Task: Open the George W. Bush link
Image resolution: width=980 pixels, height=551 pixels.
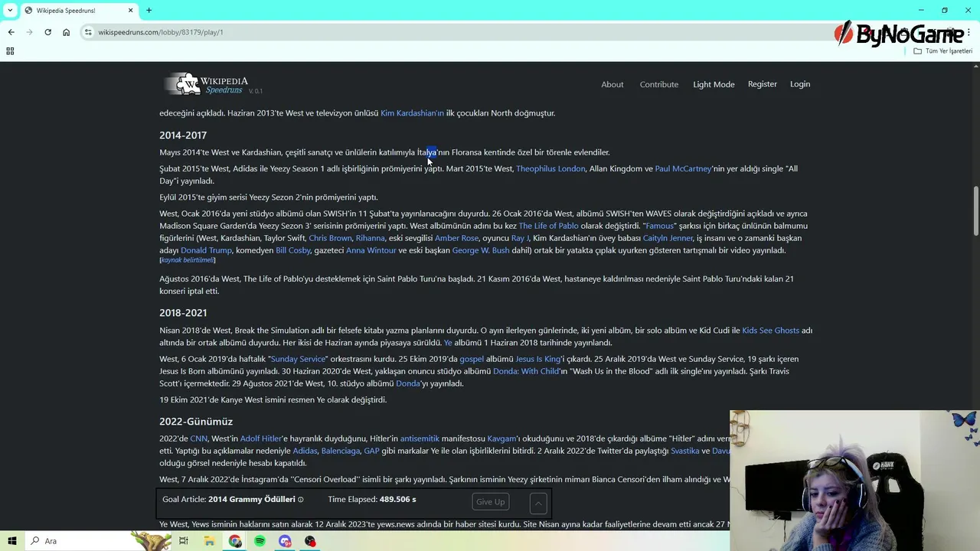Action: pos(481,250)
